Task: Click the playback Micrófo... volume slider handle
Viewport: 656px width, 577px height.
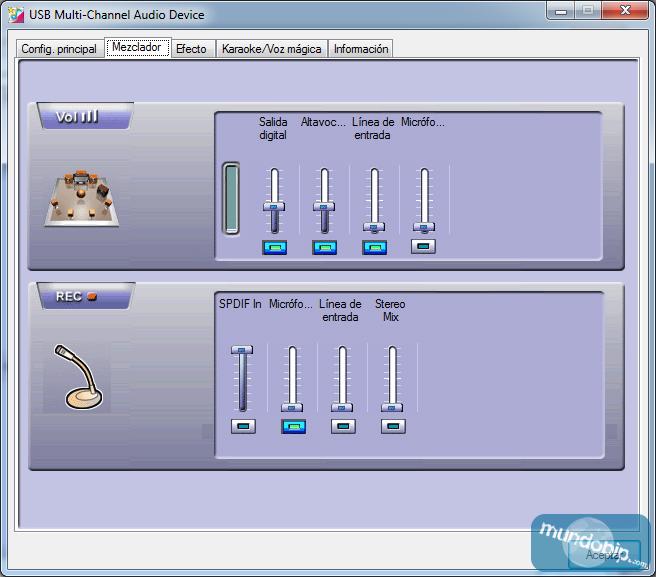Action: point(424,227)
